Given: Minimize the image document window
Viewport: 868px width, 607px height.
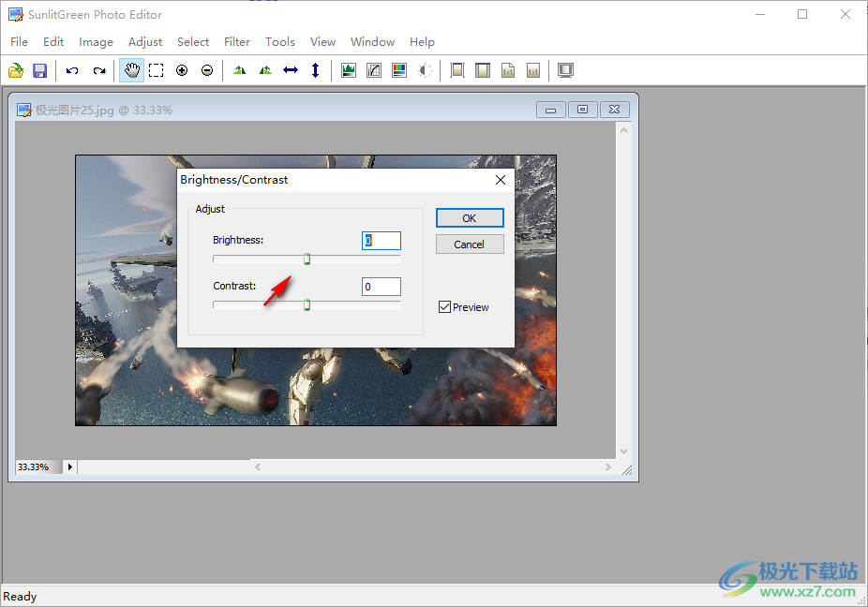Looking at the screenshot, I should point(551,110).
